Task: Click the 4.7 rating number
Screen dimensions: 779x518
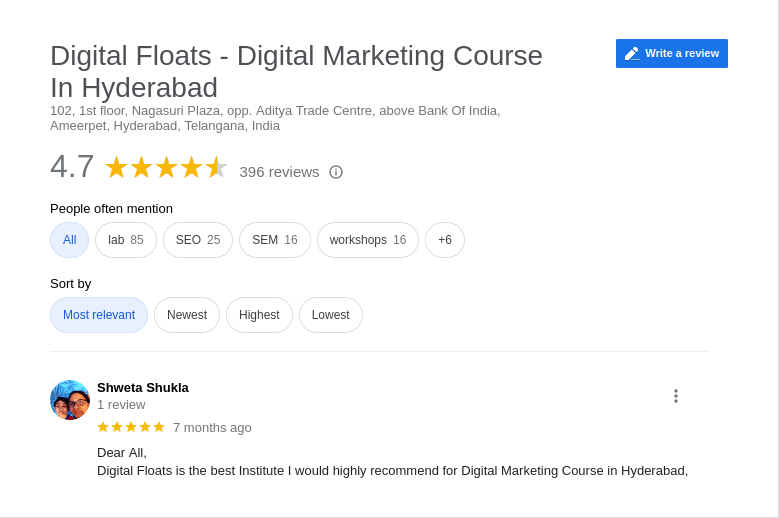Action: 72,166
